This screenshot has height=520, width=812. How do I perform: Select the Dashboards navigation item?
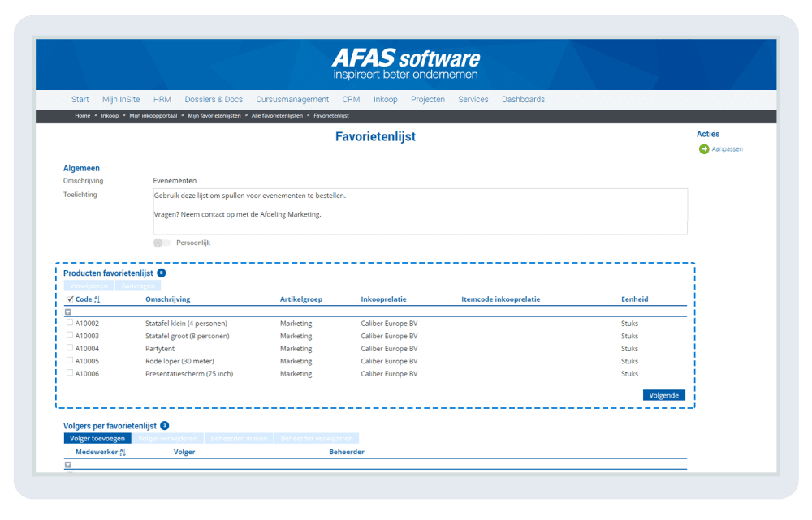pyautogui.click(x=523, y=99)
